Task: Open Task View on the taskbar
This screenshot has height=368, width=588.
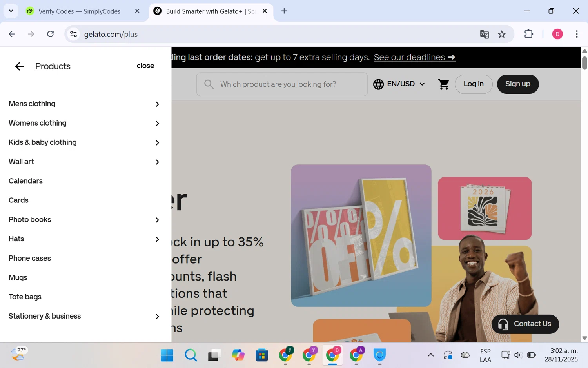Action: click(x=214, y=355)
